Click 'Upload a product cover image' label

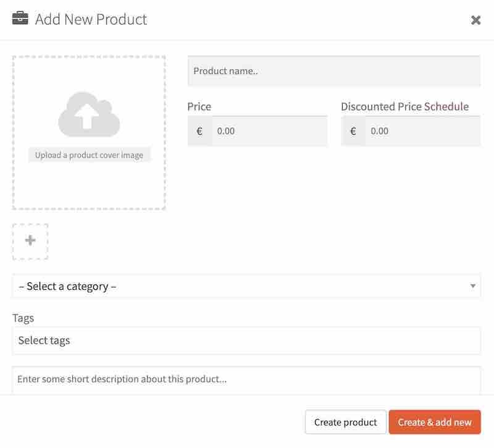point(88,154)
